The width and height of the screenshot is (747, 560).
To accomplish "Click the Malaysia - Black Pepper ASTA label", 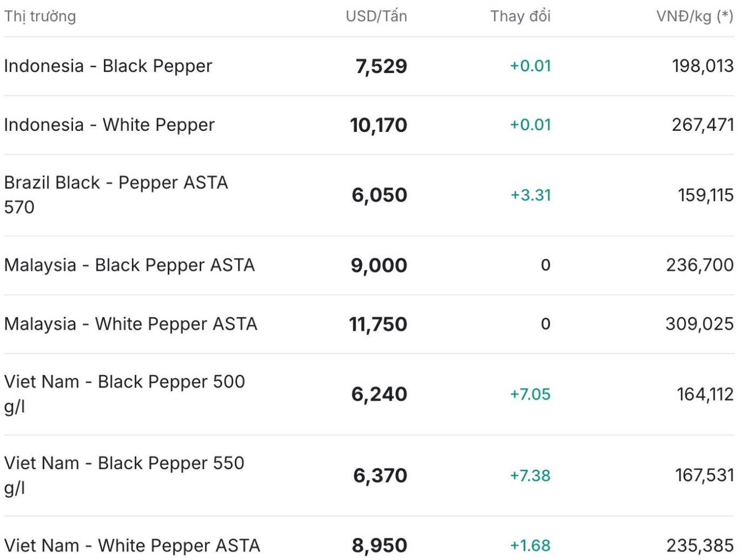I will tap(129, 265).
